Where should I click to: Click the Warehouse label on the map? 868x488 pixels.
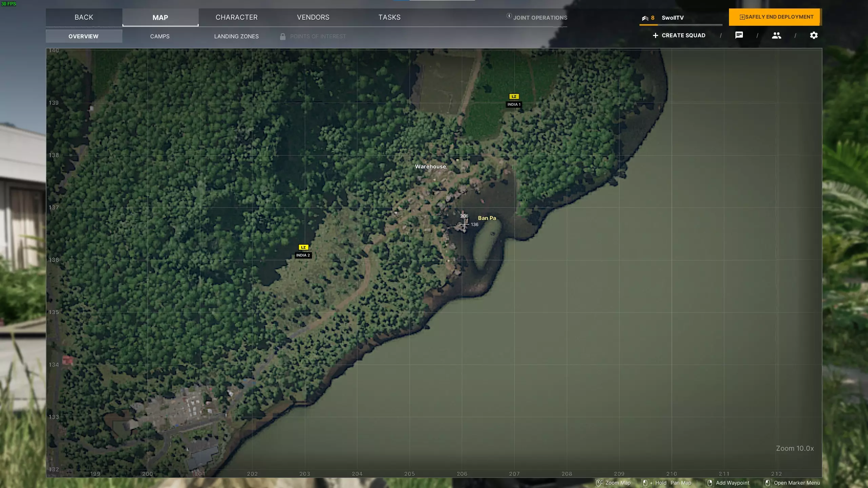(x=430, y=167)
